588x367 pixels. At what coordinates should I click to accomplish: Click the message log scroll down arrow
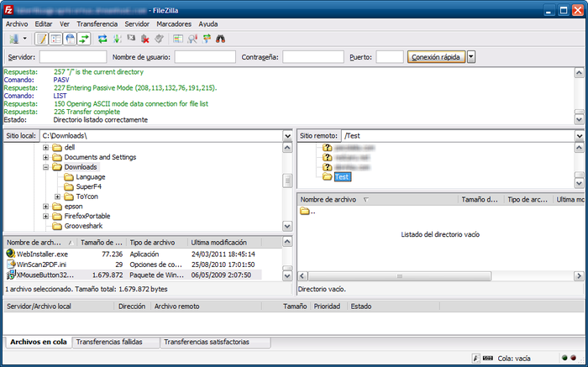[x=580, y=120]
